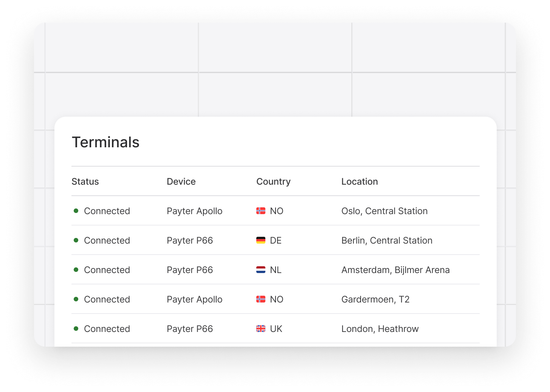The image size is (550, 392).
Task: Click the Terminals panel heading
Action: click(105, 142)
